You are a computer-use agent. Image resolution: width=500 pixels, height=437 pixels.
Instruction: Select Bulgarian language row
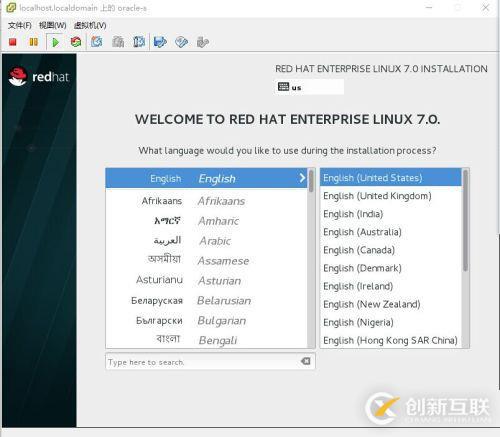point(206,320)
